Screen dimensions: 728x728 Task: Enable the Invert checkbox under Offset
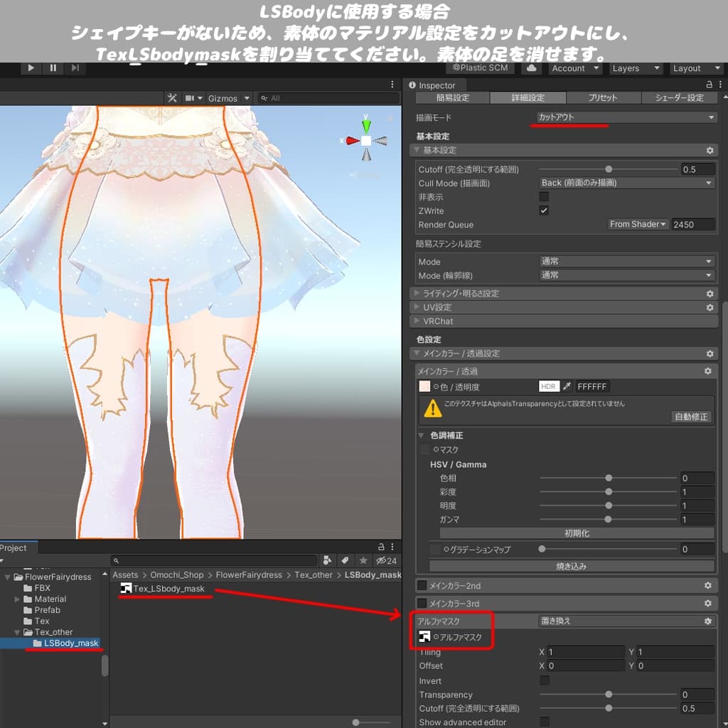[x=544, y=680]
